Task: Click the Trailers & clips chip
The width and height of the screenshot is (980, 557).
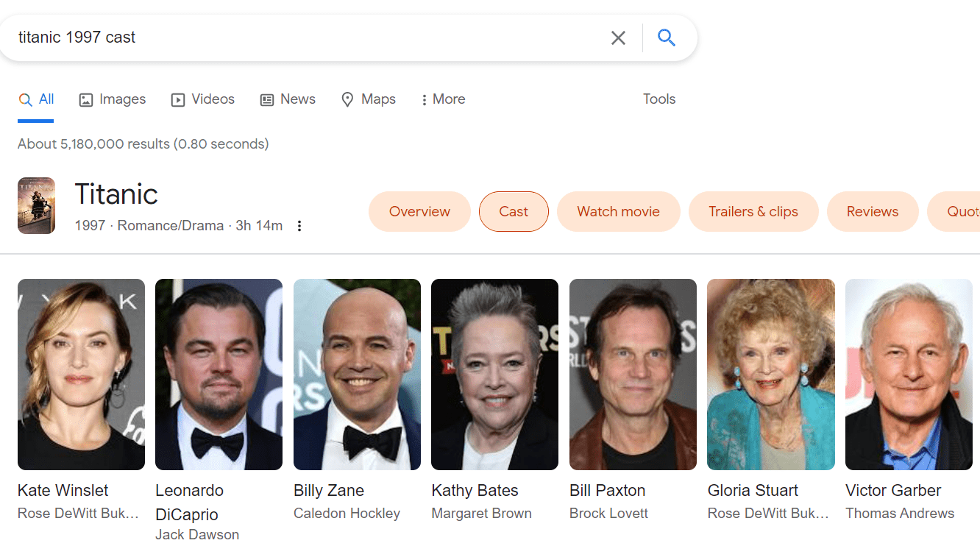Action: click(x=753, y=211)
